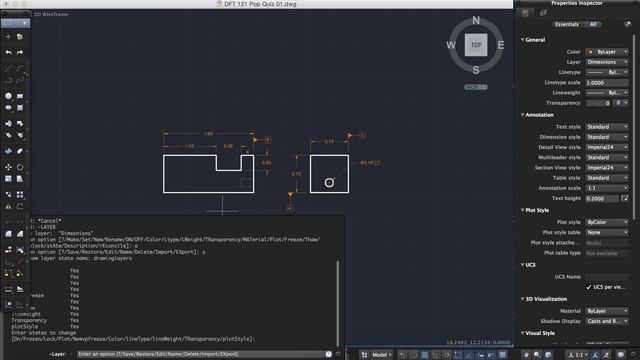
Task: Open the Annotation scale 1:1 property dropdown
Action: (x=607, y=188)
